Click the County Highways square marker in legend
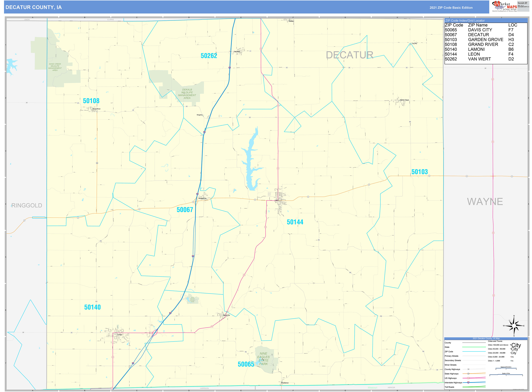Screen dimensions: 532x392 468,369
